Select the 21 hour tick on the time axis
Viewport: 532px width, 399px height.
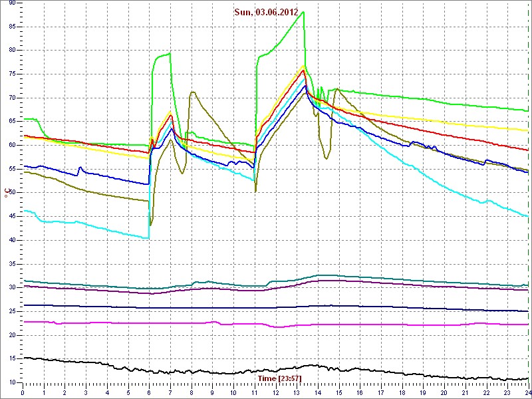tap(465, 392)
